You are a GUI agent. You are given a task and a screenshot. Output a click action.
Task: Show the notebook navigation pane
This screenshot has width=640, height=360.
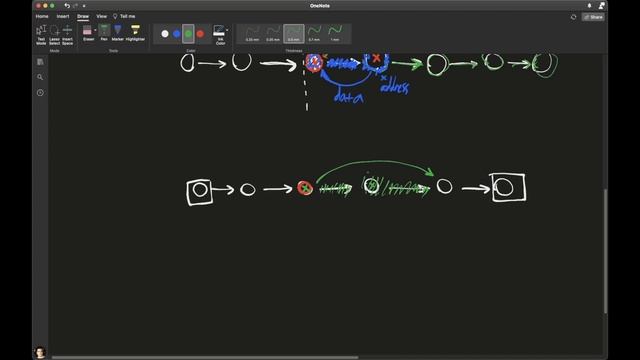point(40,62)
